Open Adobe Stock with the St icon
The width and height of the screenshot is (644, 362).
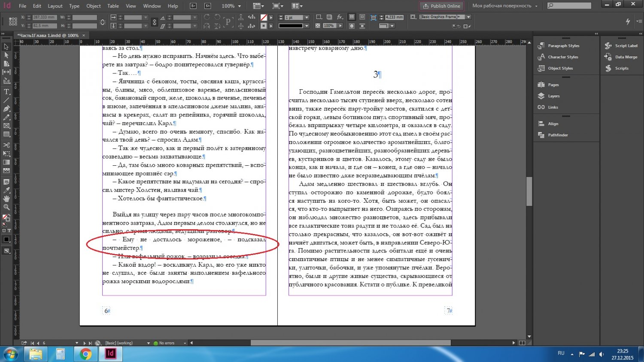pyautogui.click(x=208, y=6)
